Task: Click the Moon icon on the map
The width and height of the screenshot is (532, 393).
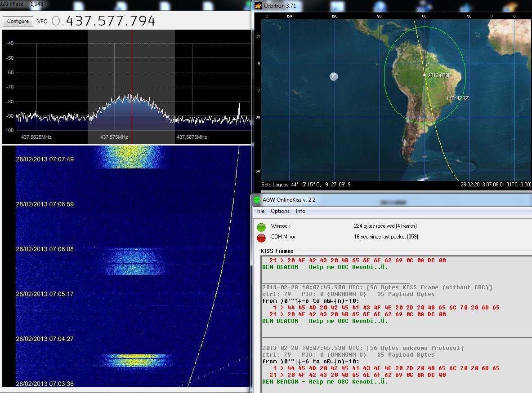Action: tap(333, 77)
